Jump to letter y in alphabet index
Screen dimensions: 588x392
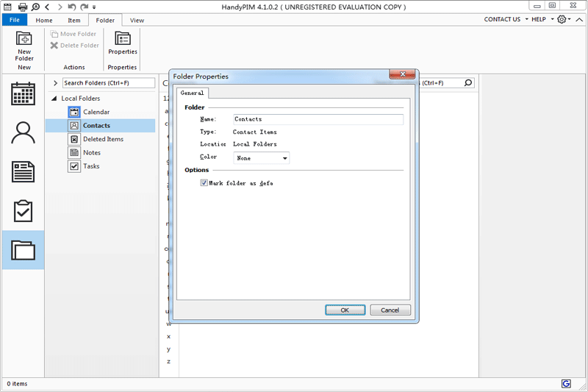tap(169, 349)
